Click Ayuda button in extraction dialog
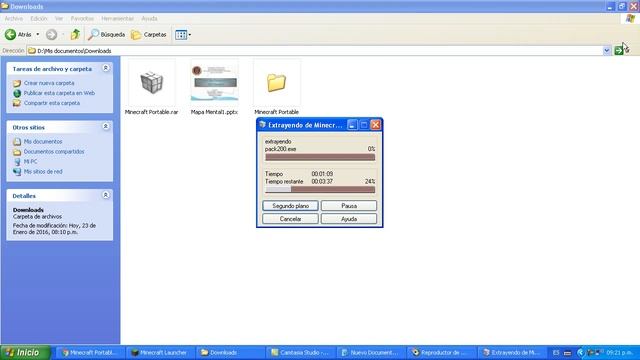Screen dimensions: 640x360 [349, 219]
